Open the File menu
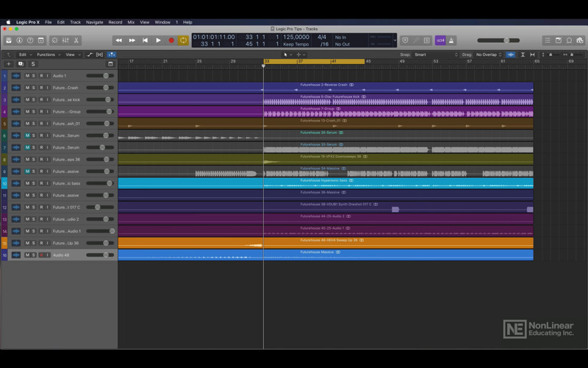 [x=49, y=22]
